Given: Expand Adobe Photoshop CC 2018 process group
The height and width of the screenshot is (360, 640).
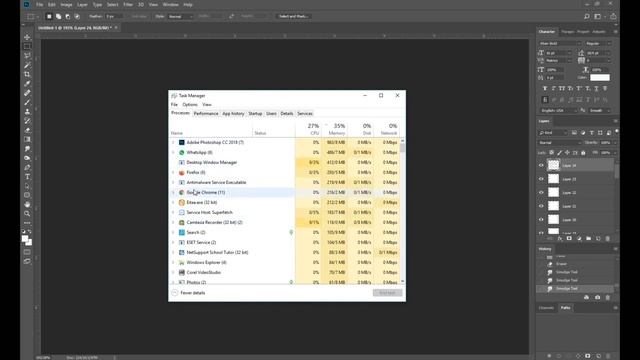Looking at the screenshot, I should point(173,142).
